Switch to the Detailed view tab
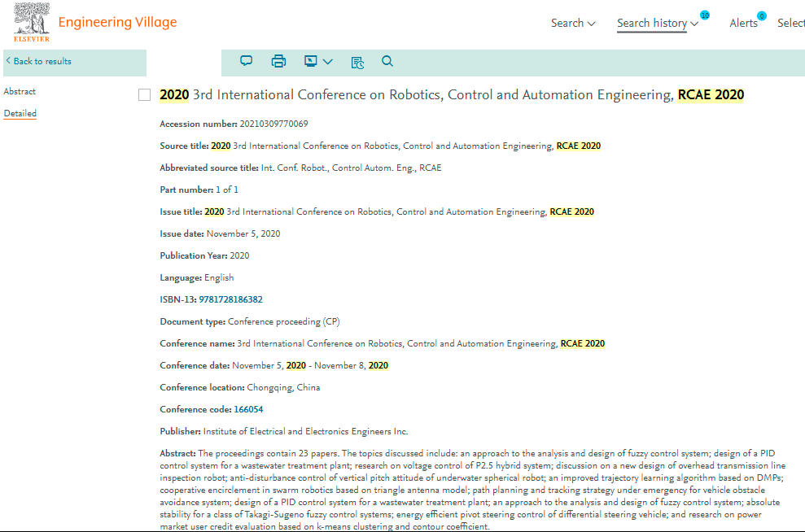Image resolution: width=805 pixels, height=532 pixels. coord(20,113)
